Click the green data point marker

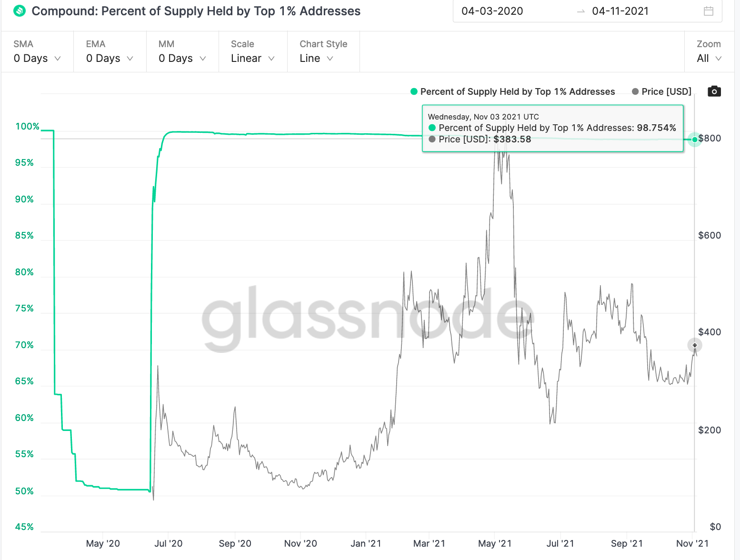coord(695,140)
